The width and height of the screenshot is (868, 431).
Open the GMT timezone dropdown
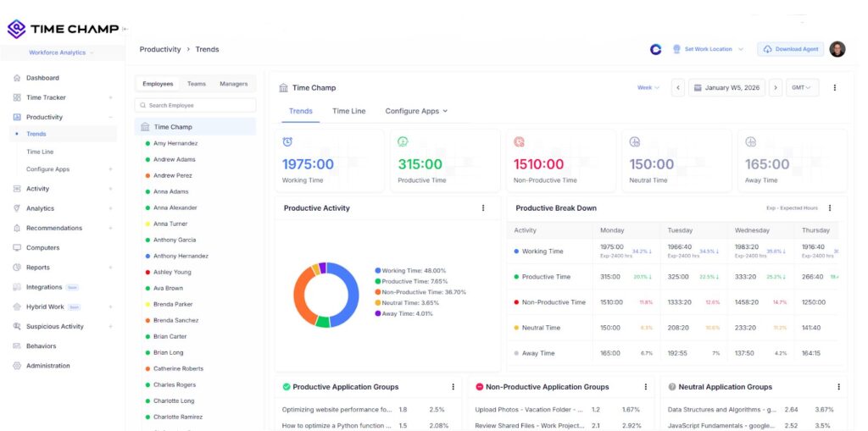801,88
